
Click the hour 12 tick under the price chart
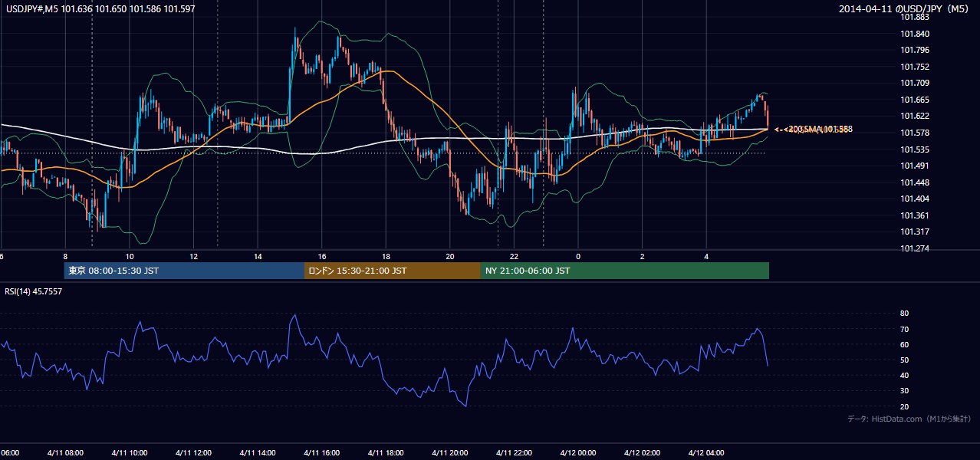(x=193, y=256)
